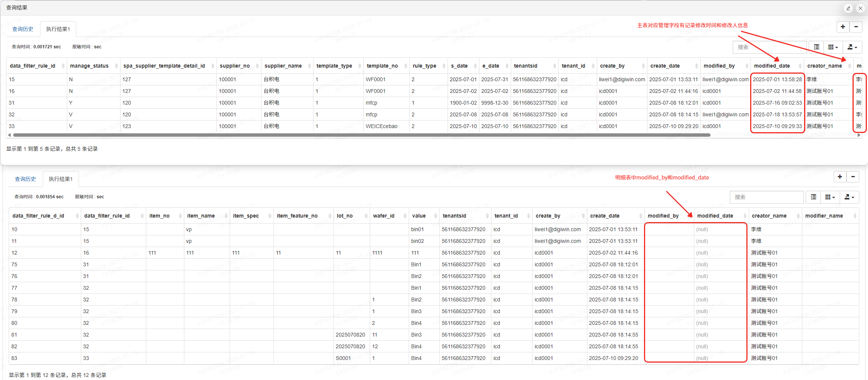Sort by item_no using its sort arrows
868x380 pixels.
(x=180, y=216)
